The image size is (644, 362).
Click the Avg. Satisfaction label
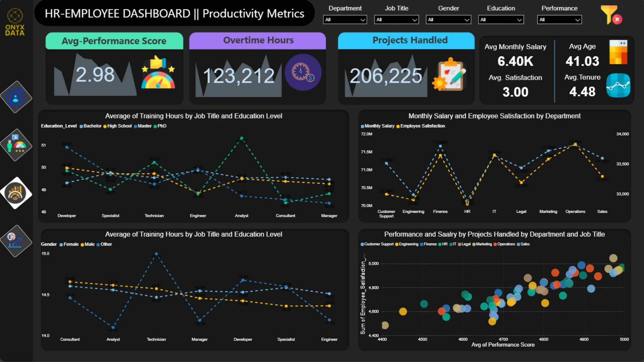point(516,78)
